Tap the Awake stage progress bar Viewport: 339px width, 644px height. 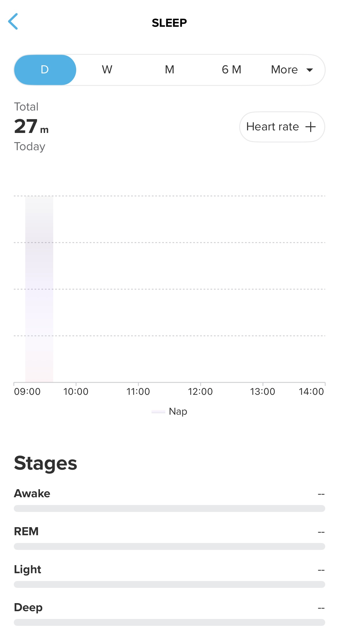[x=169, y=508]
